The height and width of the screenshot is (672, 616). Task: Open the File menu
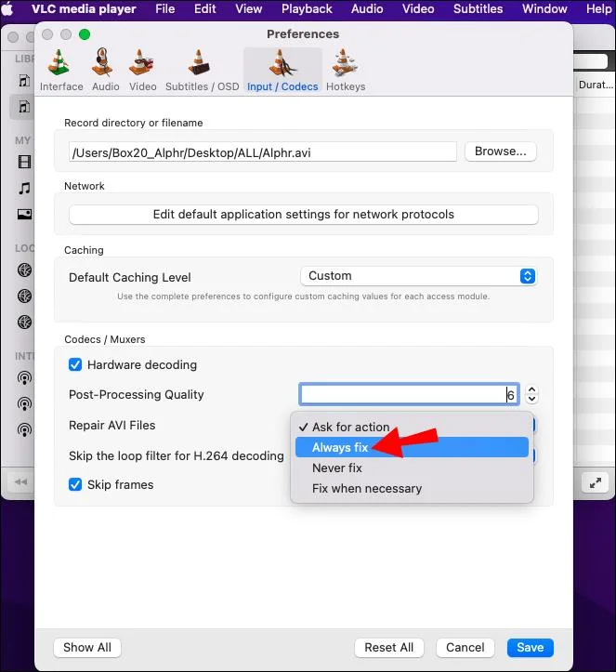pos(165,9)
